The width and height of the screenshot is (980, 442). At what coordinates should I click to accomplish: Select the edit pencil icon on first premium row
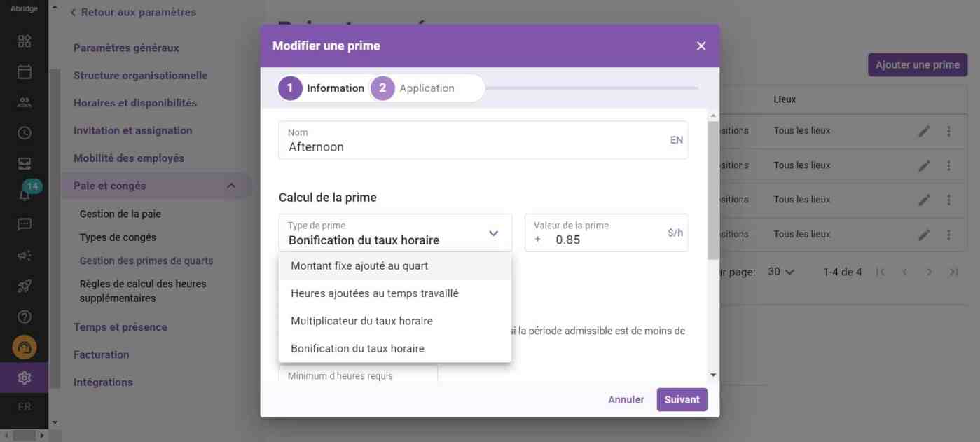tap(923, 130)
